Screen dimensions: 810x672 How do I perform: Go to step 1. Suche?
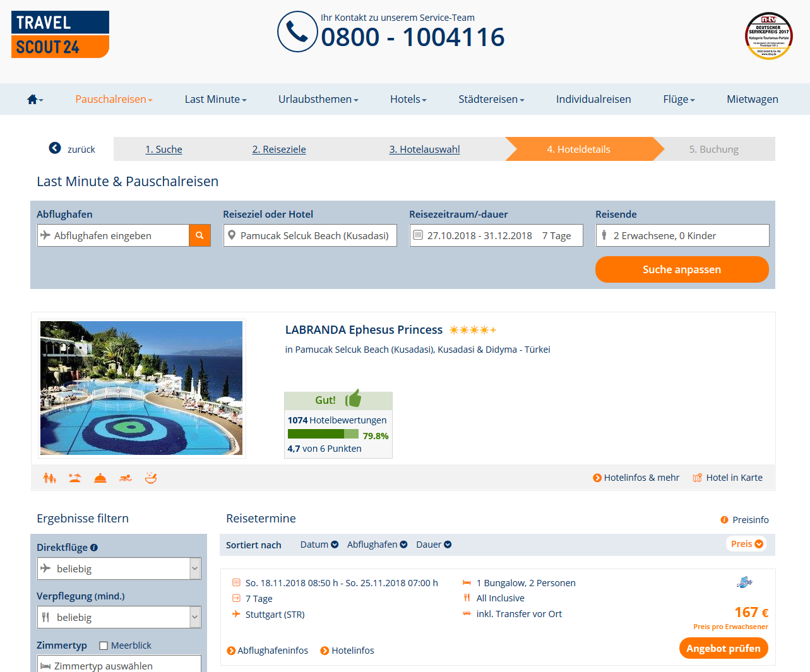[x=164, y=149]
